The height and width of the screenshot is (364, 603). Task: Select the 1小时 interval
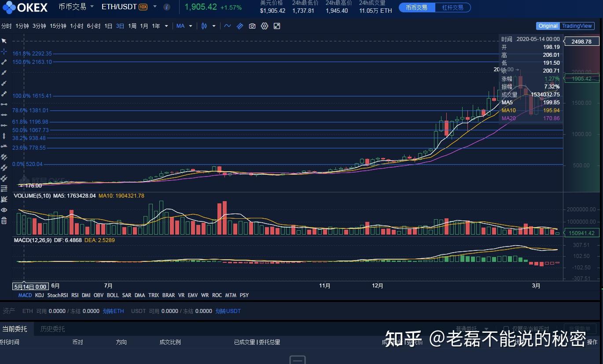(x=77, y=26)
